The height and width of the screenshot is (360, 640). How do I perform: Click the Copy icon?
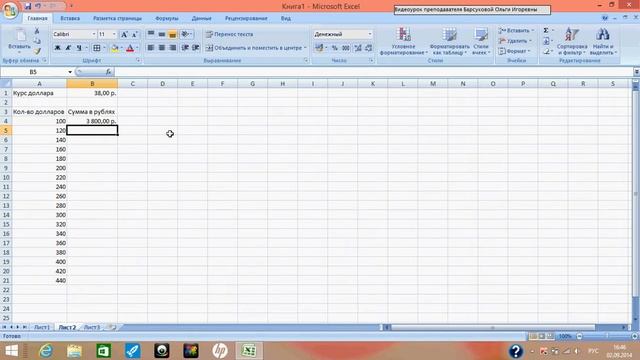tap(37, 41)
